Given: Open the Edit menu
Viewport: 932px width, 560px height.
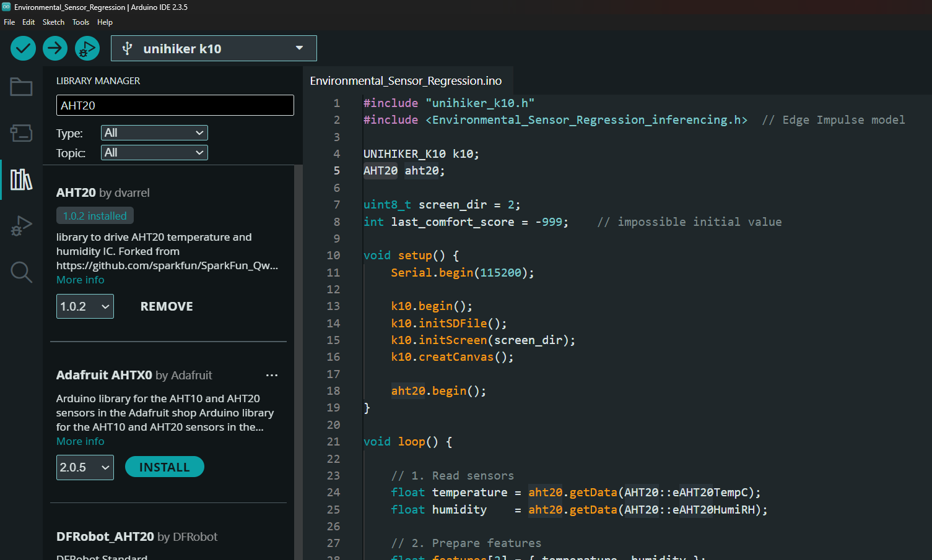Looking at the screenshot, I should (28, 22).
